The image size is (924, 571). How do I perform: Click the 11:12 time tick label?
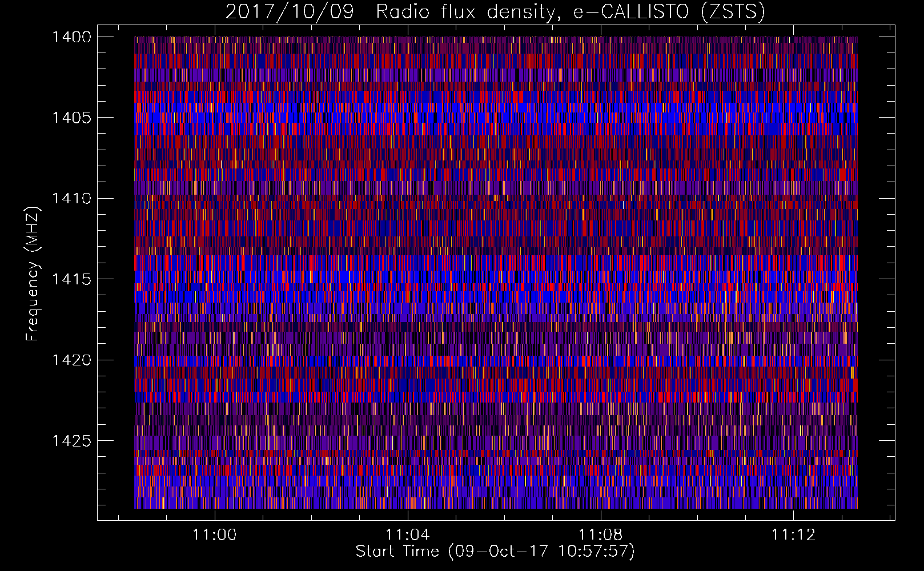(x=793, y=535)
